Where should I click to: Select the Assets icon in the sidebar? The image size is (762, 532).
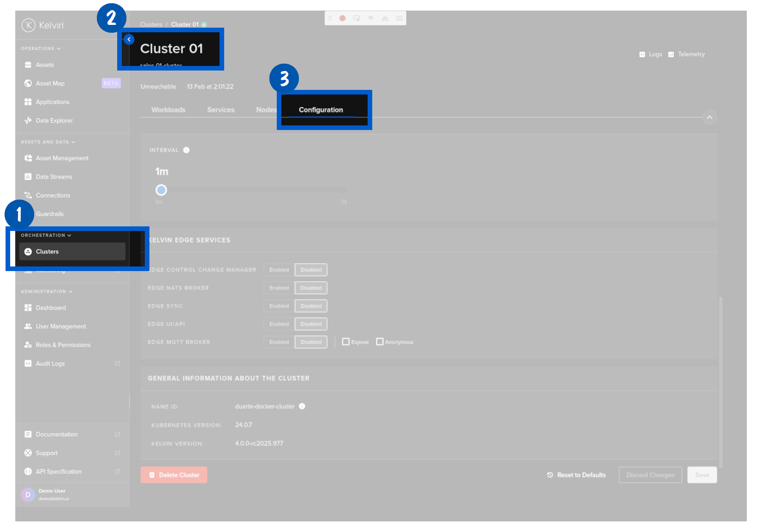(28, 65)
